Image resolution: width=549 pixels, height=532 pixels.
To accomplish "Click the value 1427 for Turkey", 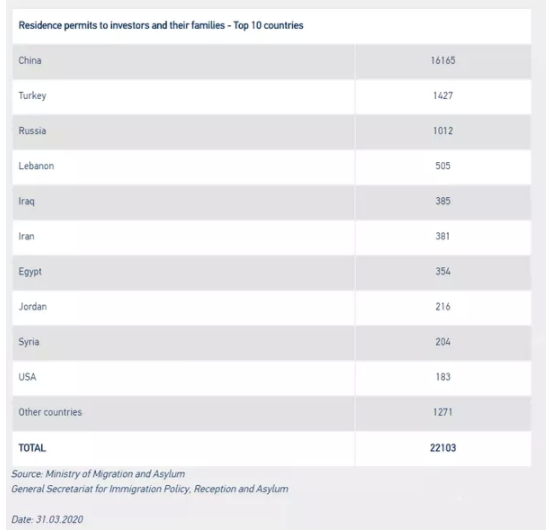I will pos(443,96).
